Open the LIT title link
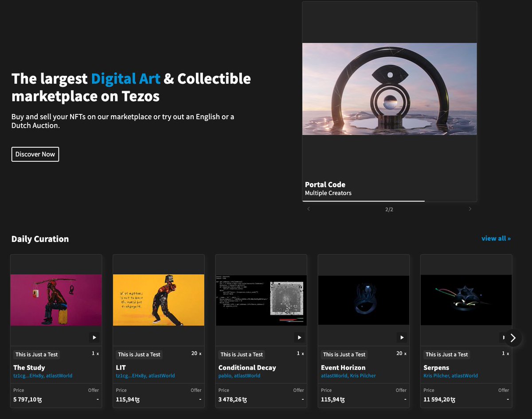This screenshot has height=419, width=532. [x=121, y=368]
